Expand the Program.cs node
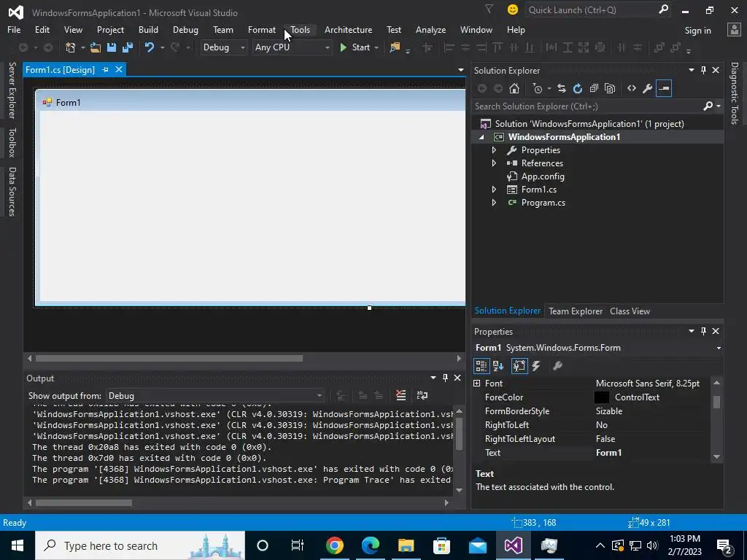Screen dimensions: 747x560 [x=494, y=203]
